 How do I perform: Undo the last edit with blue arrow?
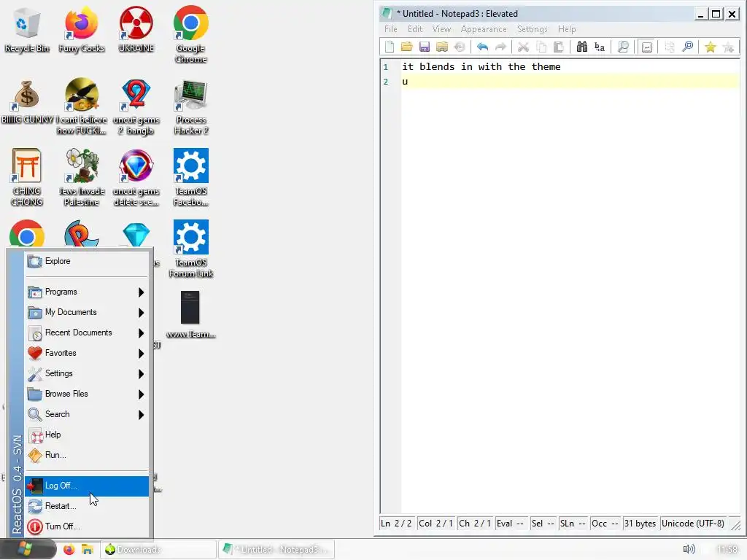[x=483, y=47]
